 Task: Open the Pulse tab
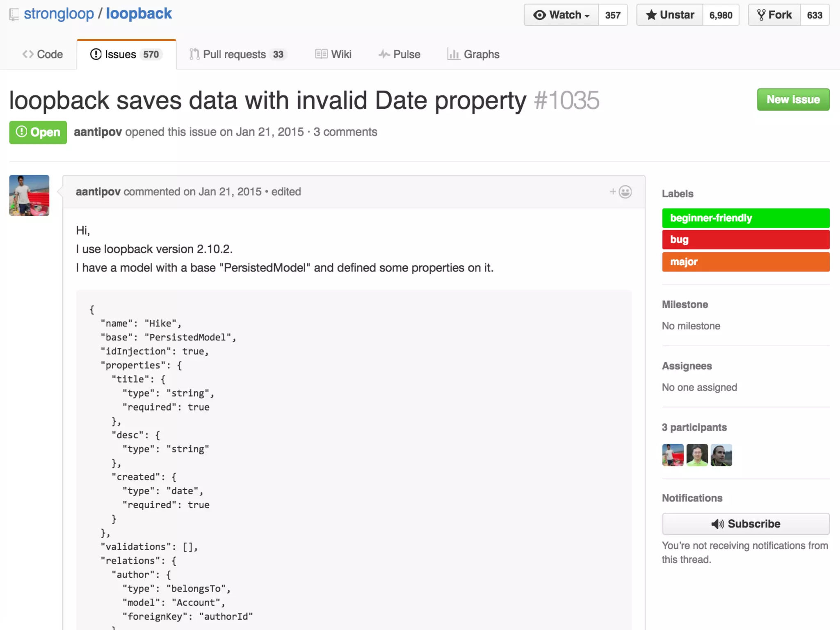pyautogui.click(x=399, y=54)
